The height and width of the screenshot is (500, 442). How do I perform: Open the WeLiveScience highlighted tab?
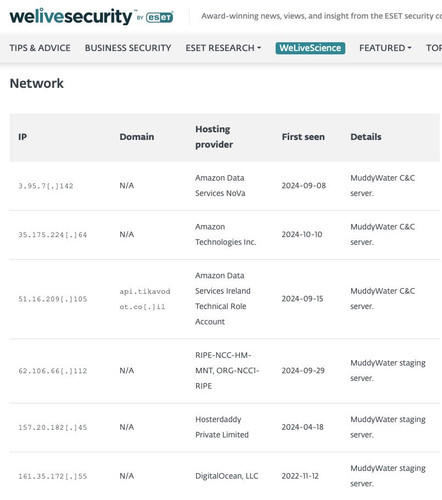pos(310,48)
